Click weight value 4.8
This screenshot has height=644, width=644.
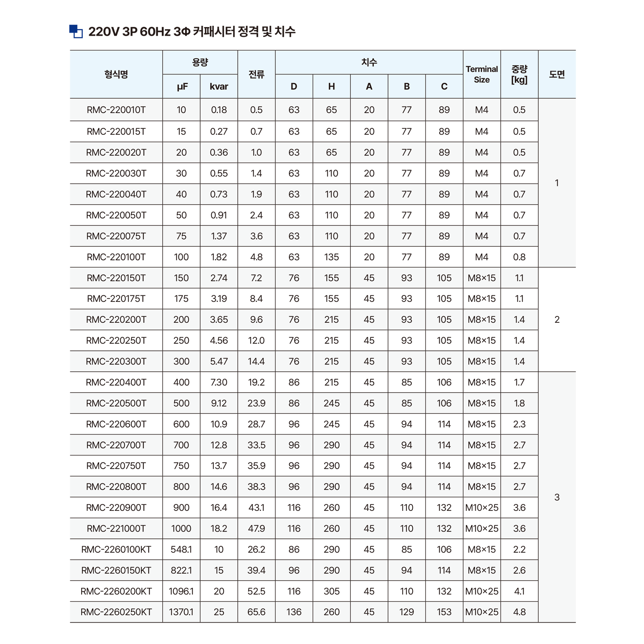(x=519, y=612)
